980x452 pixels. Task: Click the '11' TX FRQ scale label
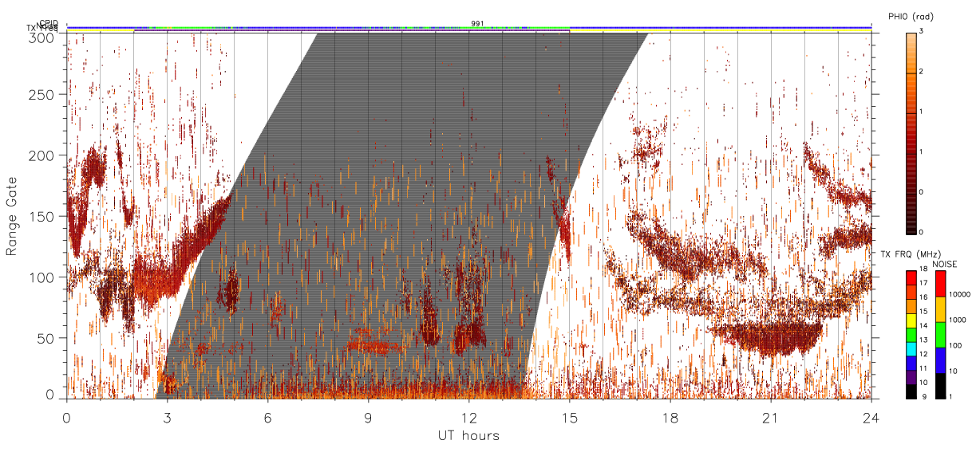pyautogui.click(x=923, y=368)
